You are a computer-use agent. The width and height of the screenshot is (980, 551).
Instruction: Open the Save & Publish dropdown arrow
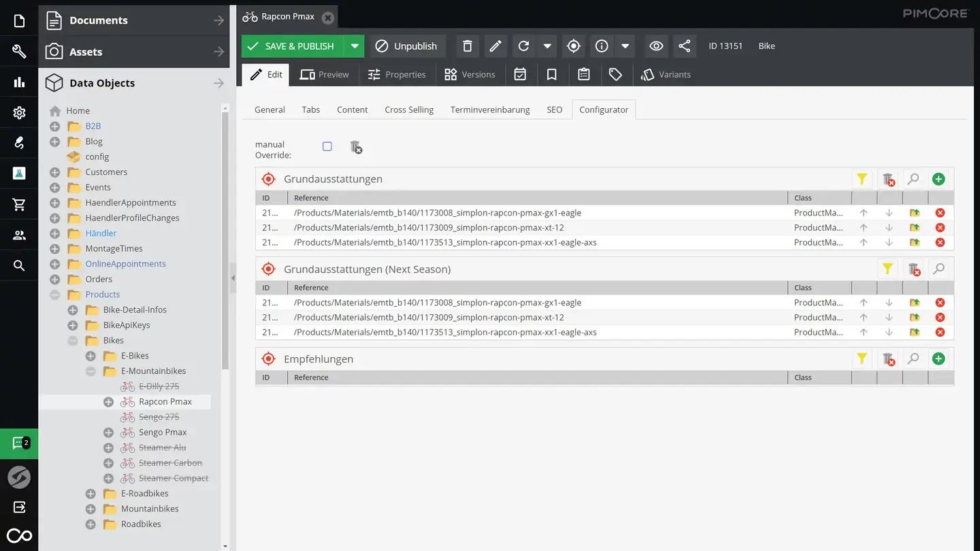coord(354,46)
